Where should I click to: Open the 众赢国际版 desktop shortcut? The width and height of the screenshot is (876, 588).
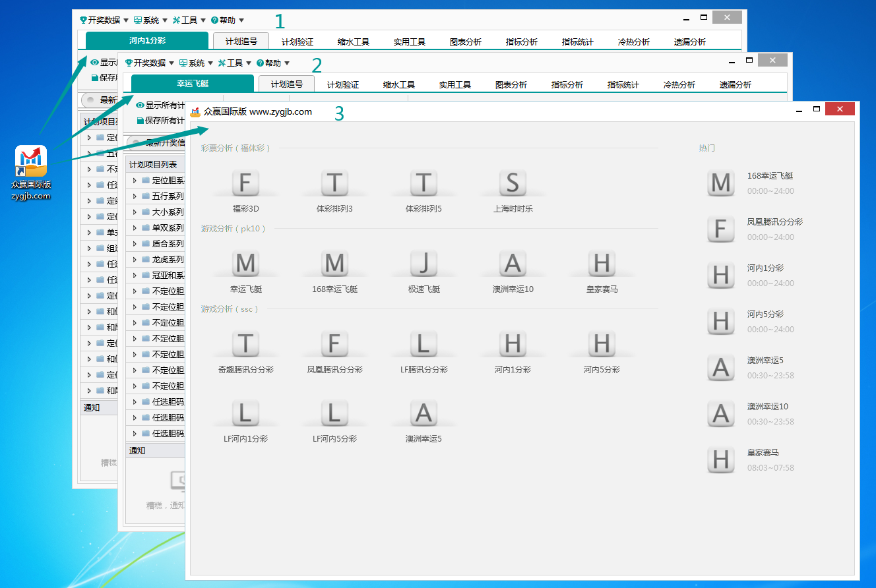tap(31, 162)
